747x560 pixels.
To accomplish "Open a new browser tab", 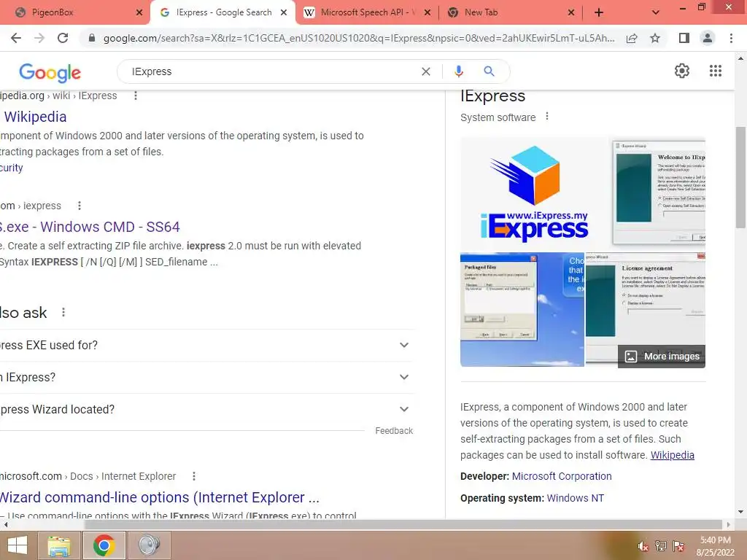I will [599, 12].
